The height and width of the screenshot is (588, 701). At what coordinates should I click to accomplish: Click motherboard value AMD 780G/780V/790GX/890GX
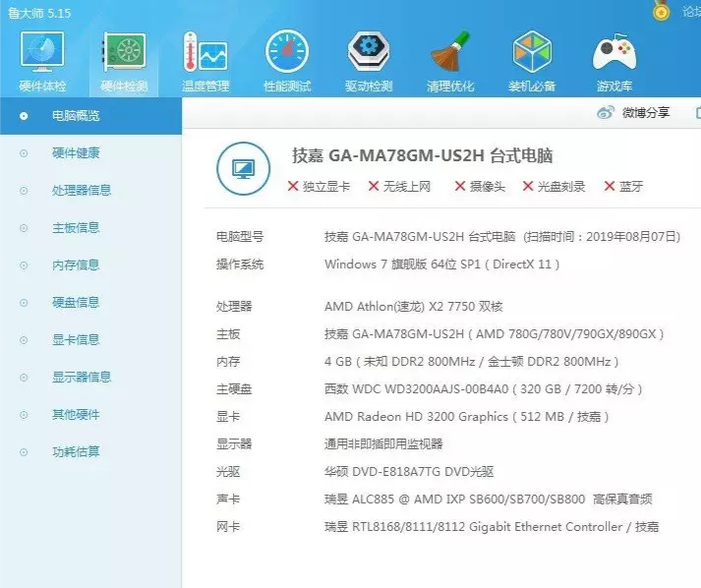click(x=494, y=334)
